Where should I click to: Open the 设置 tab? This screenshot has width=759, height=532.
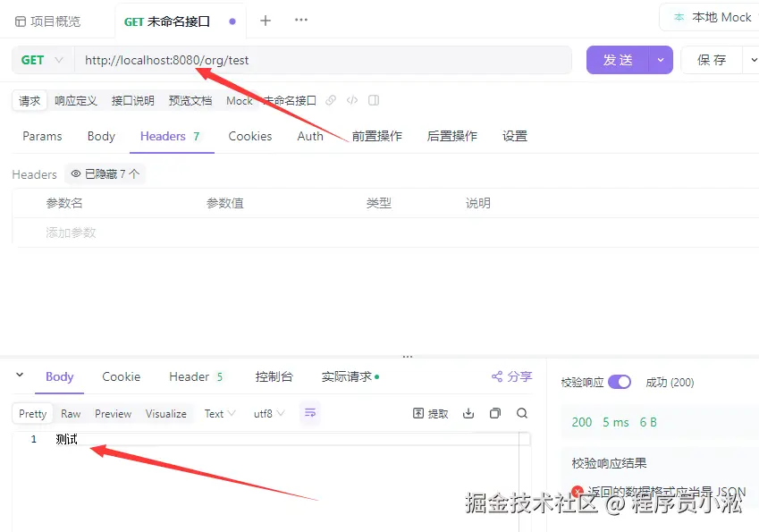[x=515, y=136]
